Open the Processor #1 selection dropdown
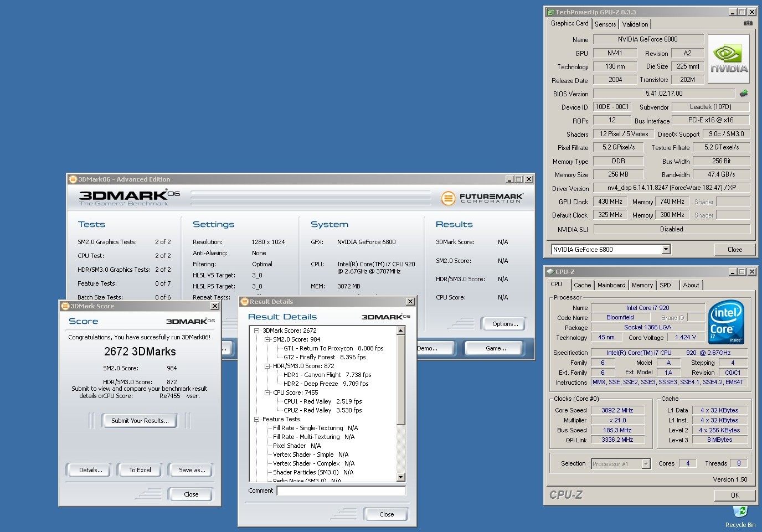 pos(646,464)
